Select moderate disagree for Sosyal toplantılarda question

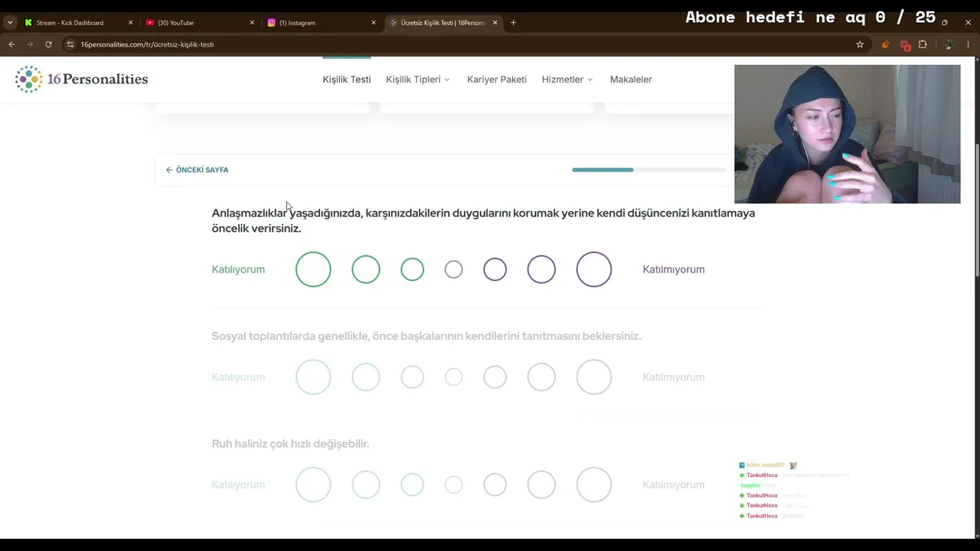[541, 377]
